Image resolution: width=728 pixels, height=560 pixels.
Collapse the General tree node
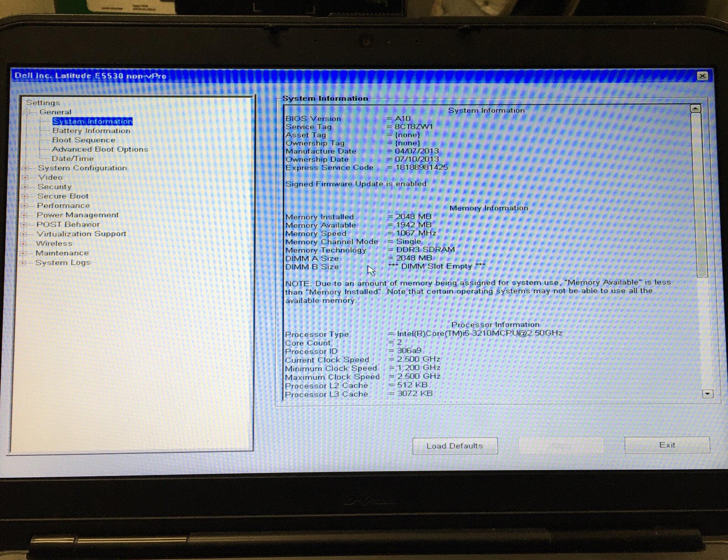27,112
